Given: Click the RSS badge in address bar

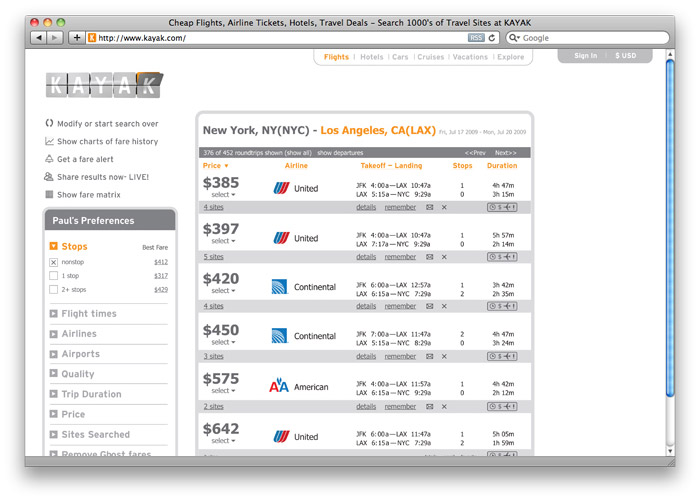Looking at the screenshot, I should tap(476, 38).
